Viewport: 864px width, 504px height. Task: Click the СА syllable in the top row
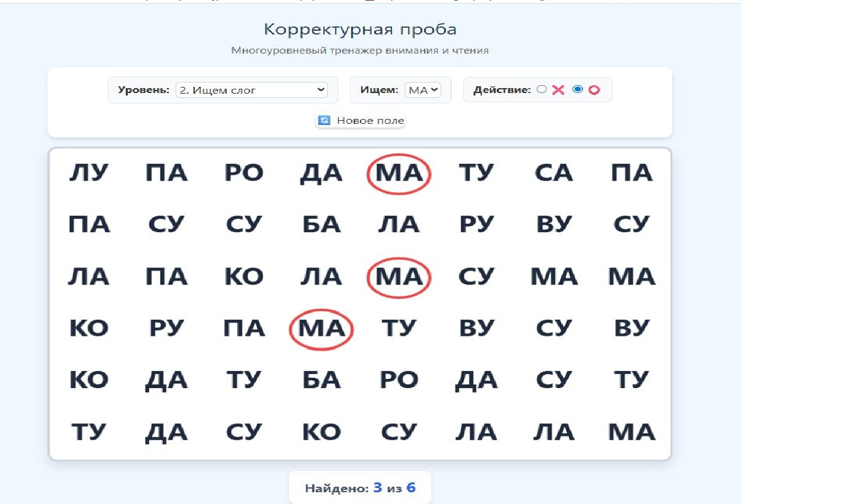point(554,174)
